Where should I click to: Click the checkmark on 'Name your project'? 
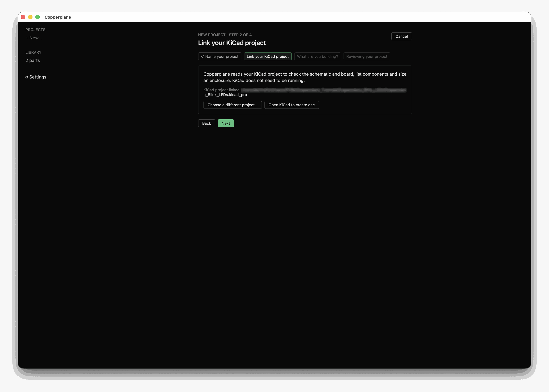click(x=202, y=57)
